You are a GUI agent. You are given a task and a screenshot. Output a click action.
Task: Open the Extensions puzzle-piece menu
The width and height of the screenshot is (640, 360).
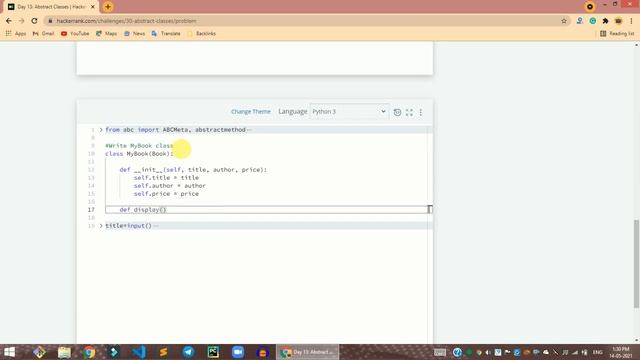pos(605,21)
